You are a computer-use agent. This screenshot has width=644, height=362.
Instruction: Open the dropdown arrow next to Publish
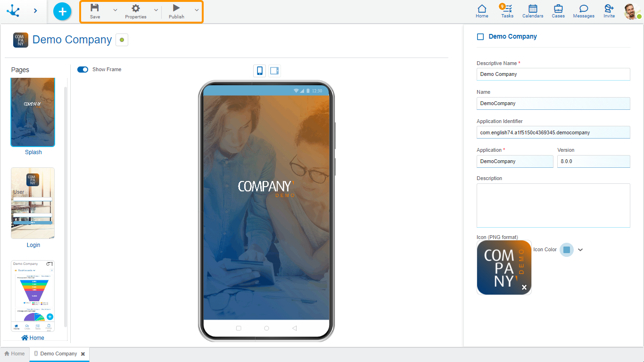tap(197, 10)
